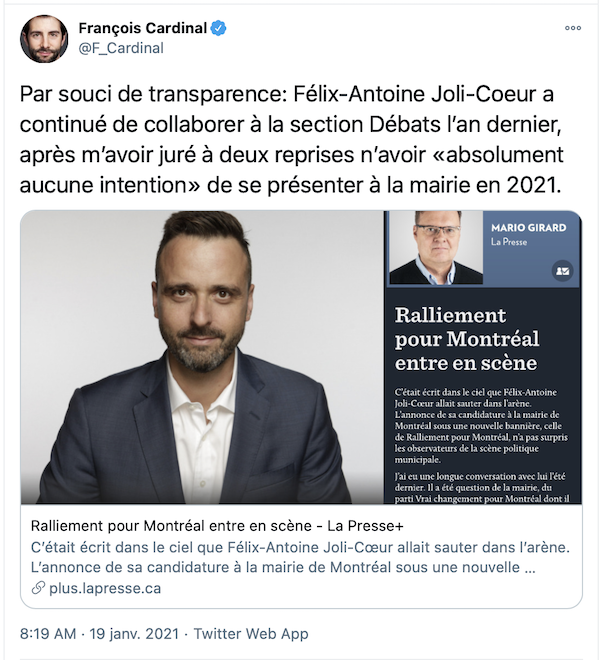The image size is (600, 660).
Task: Open the plus.lapresse.ca domain link
Action: [105, 588]
